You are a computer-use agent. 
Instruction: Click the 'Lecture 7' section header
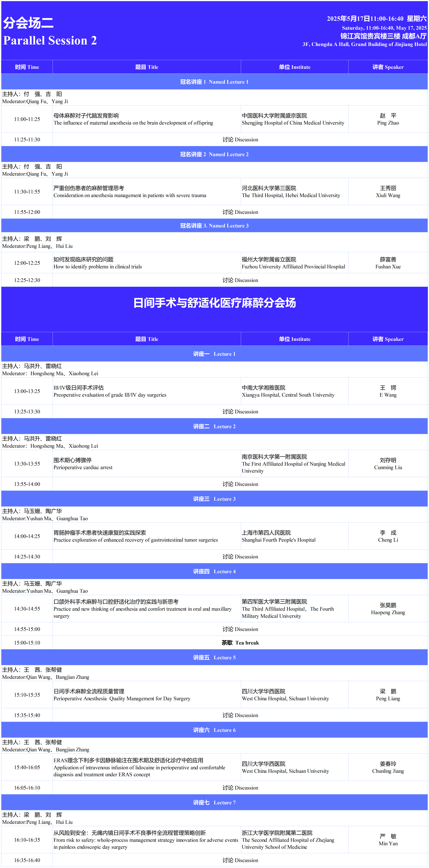tap(214, 802)
